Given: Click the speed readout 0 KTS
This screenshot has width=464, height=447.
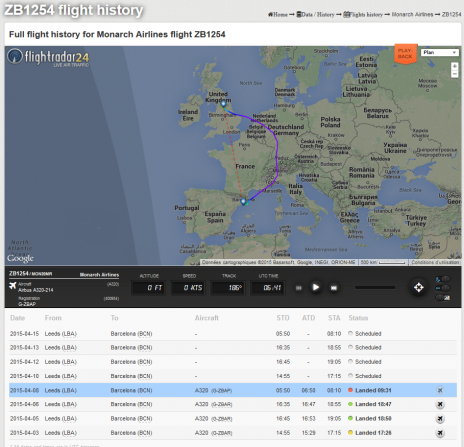Looking at the screenshot, I should coord(188,288).
